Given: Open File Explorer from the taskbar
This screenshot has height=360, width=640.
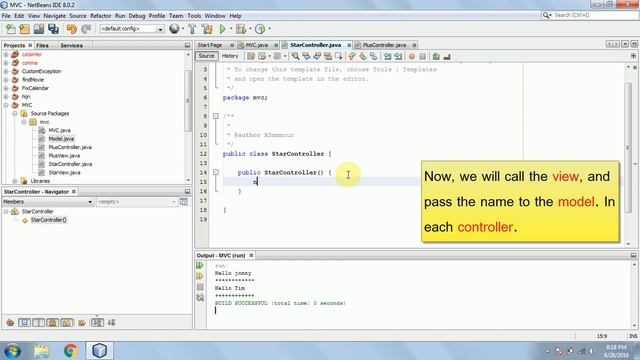Looking at the screenshot, I should click(x=41, y=351).
